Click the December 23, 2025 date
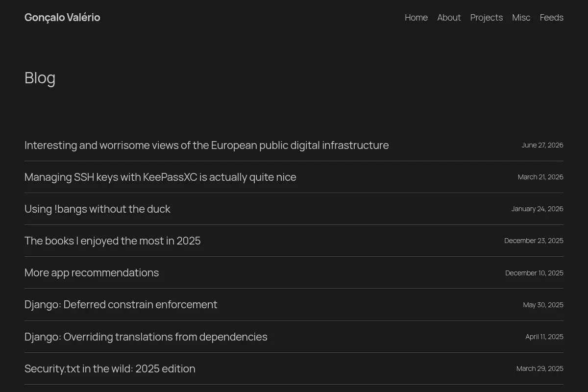This screenshot has height=392, width=588. tap(534, 241)
